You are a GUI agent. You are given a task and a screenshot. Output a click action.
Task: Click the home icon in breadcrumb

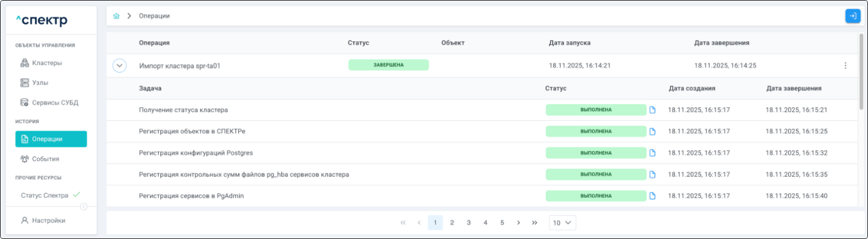[x=116, y=16]
